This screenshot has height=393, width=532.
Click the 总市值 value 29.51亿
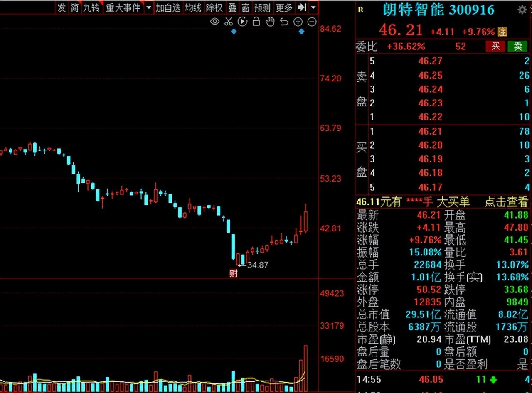pos(424,314)
